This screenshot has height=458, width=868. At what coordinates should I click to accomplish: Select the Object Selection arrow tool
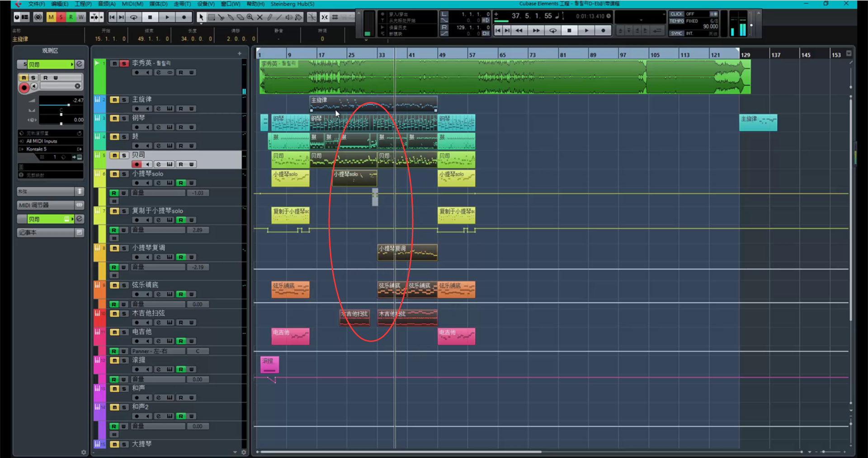(x=201, y=17)
